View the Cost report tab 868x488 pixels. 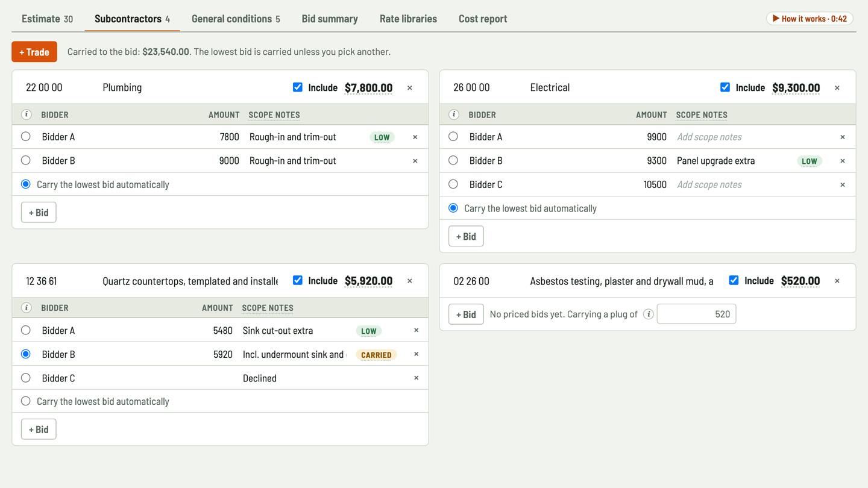(x=483, y=19)
